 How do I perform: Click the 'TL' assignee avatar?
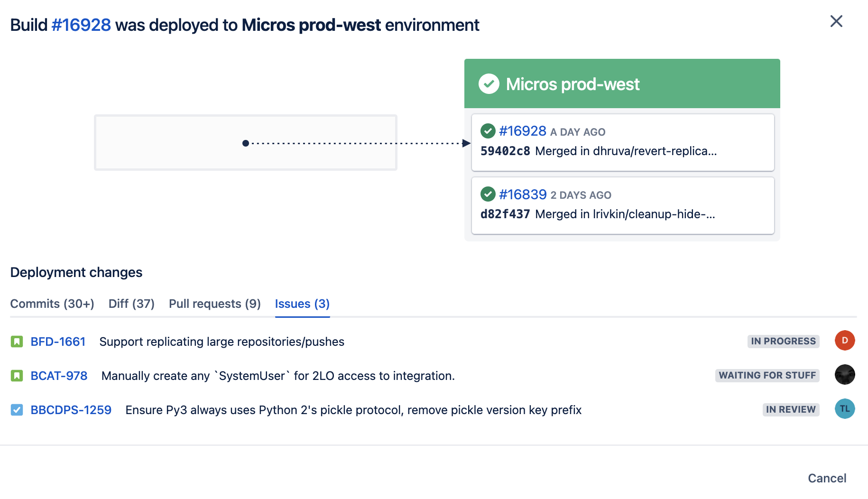coord(844,409)
